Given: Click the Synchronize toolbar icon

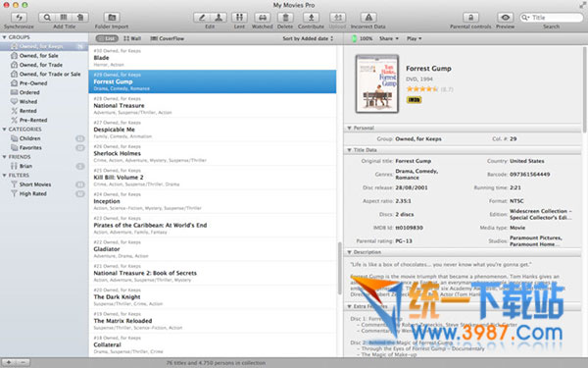Looking at the screenshot, I should pos(19,18).
